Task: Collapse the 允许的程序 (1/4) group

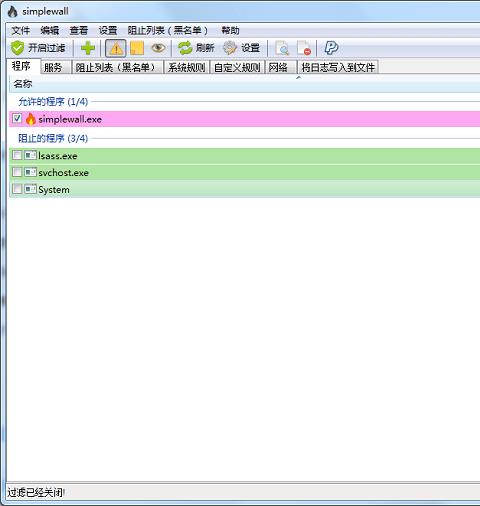Action: click(x=53, y=102)
